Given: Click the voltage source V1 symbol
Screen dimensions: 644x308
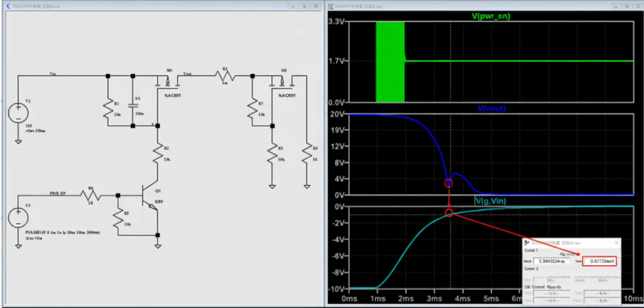Looking at the screenshot, I should (18, 113).
